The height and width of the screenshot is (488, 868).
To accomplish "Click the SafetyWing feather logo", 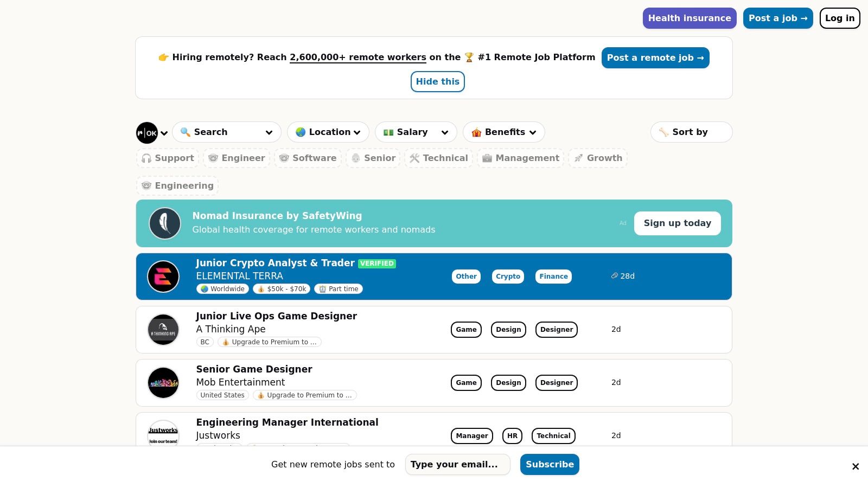I will pyautogui.click(x=165, y=223).
